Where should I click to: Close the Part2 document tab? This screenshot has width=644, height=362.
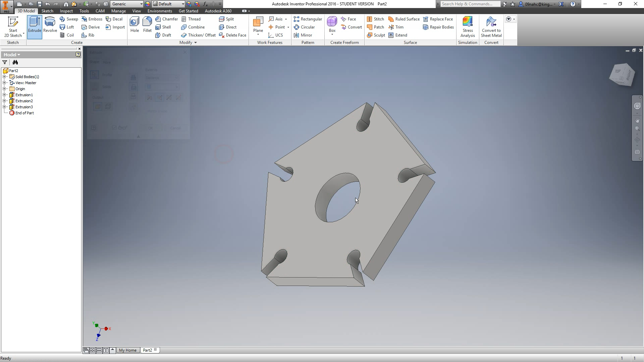tap(155, 350)
